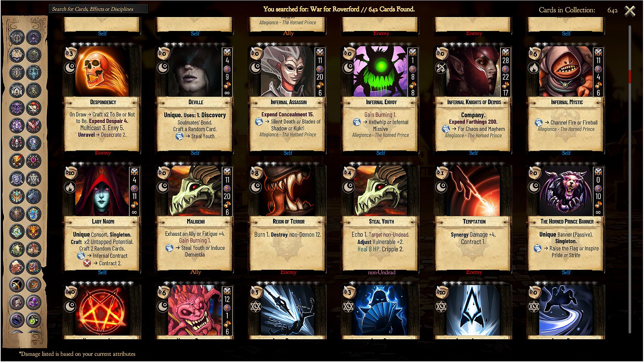
Task: Select the green potion filter icon in sidebar
Action: pyautogui.click(x=33, y=320)
